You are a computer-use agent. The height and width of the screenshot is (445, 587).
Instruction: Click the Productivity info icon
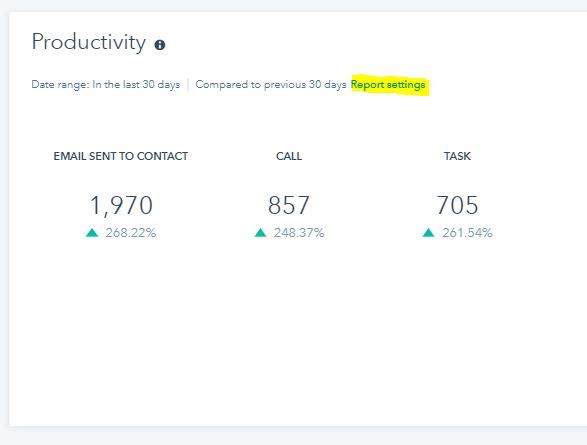pyautogui.click(x=160, y=45)
